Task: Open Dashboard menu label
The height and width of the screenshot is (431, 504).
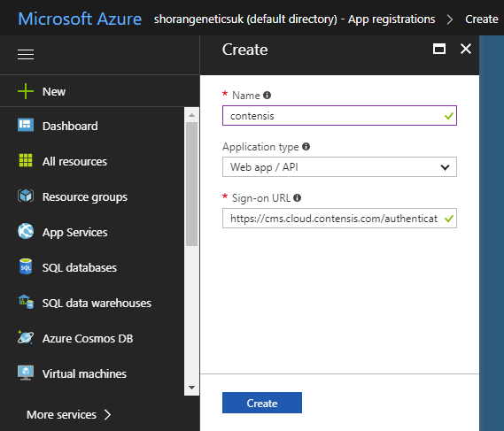Action: pos(70,127)
